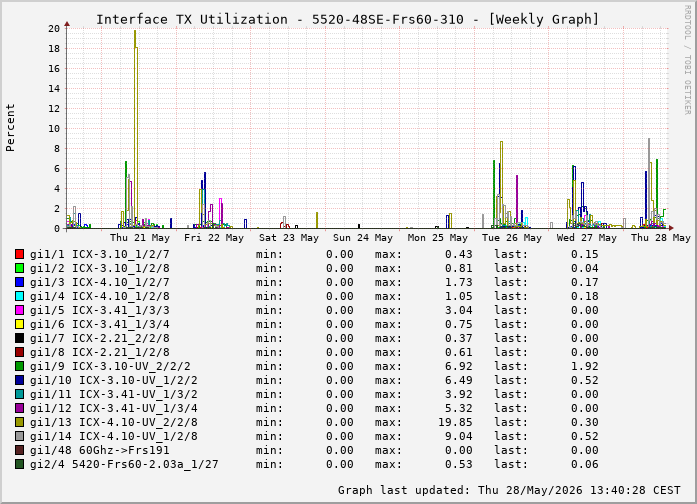Viewport: 697px width, 504px height.
Task: Select legend label gi1/11 ICX-3.41-UV_1/3/2
Action: point(114,394)
